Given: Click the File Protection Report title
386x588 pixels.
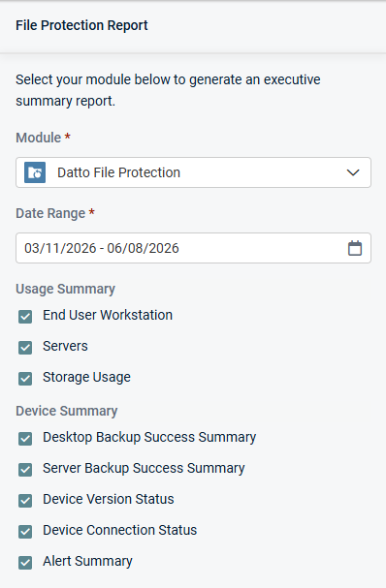Looking at the screenshot, I should (81, 25).
